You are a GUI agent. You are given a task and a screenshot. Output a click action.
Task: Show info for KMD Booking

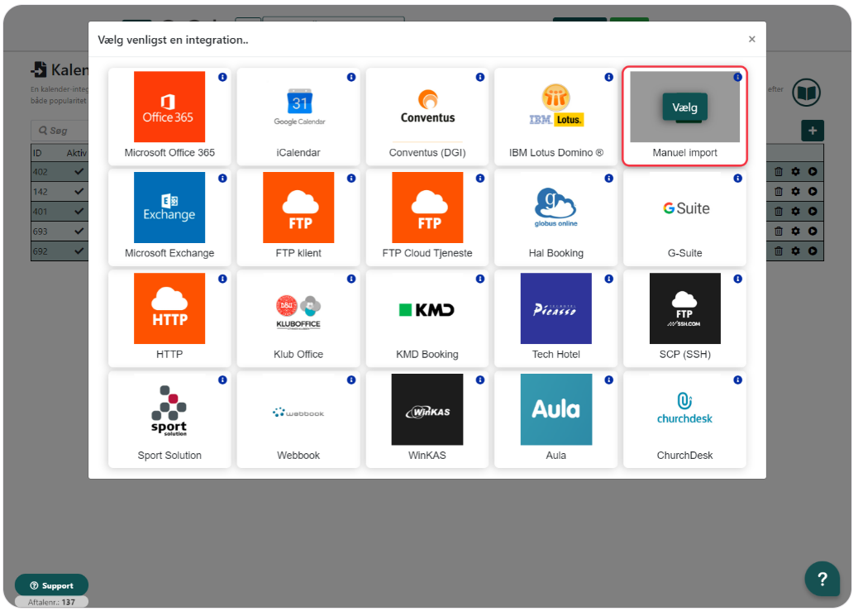coord(480,279)
